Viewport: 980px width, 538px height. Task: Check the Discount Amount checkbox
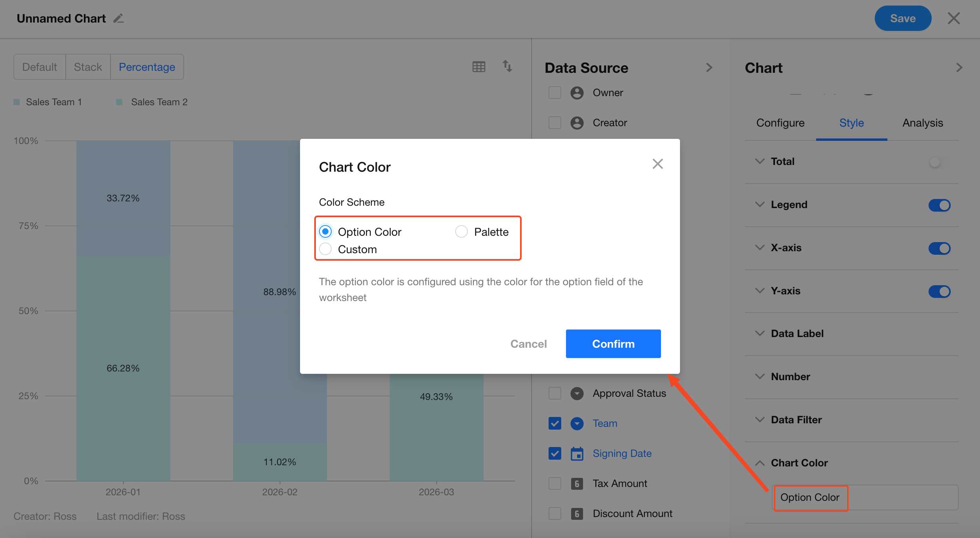coord(555,513)
